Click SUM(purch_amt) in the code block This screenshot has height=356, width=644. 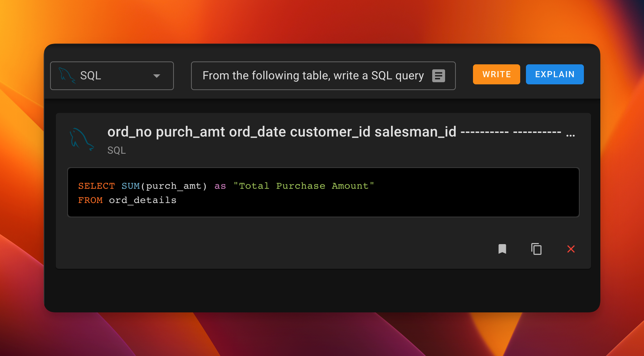coord(164,186)
